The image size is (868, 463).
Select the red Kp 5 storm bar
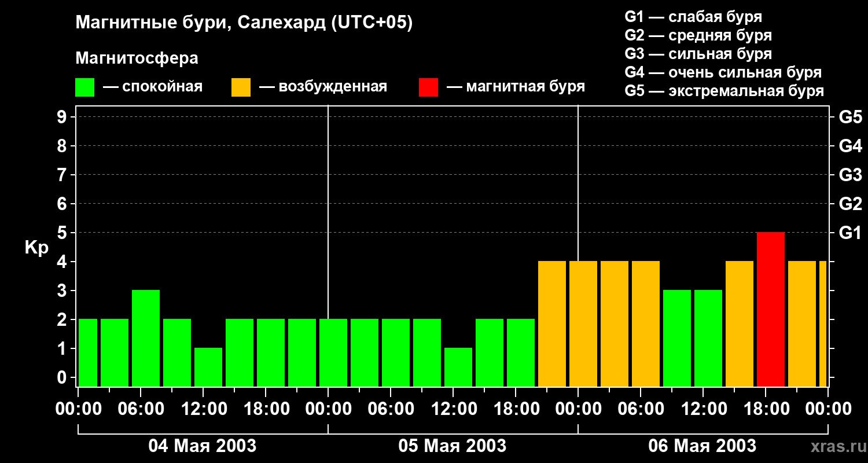(x=770, y=309)
